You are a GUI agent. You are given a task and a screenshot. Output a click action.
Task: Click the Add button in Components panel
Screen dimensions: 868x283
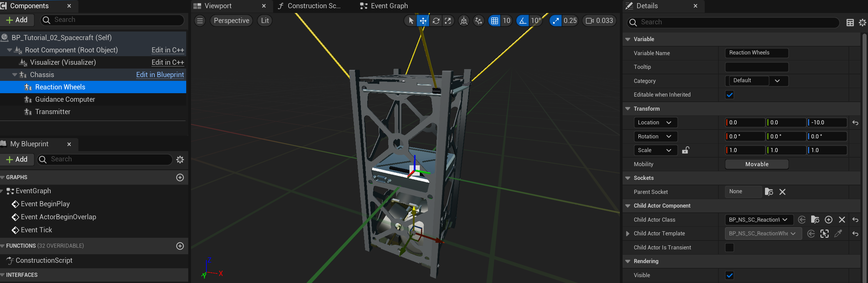click(x=17, y=20)
